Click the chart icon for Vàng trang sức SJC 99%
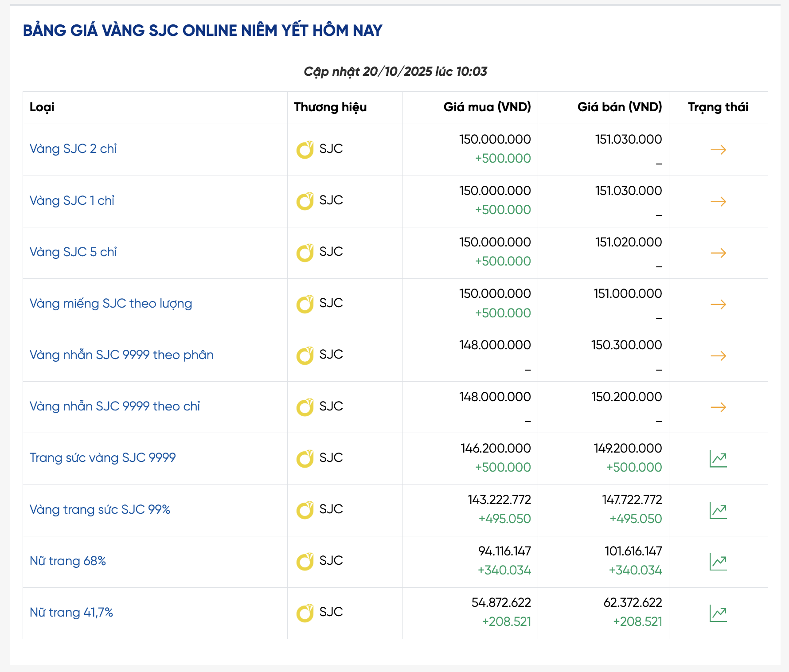The image size is (789, 672). point(718,511)
